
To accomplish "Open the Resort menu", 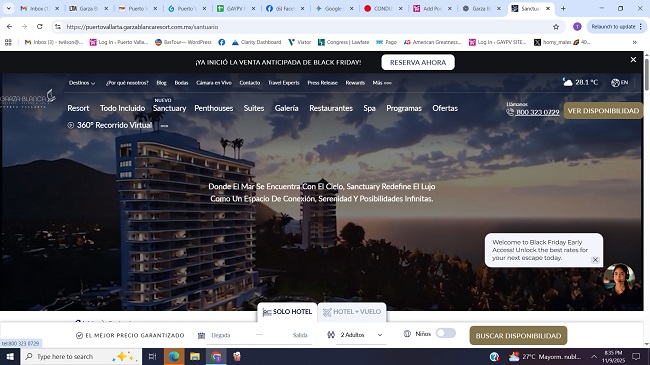I will click(x=78, y=108).
